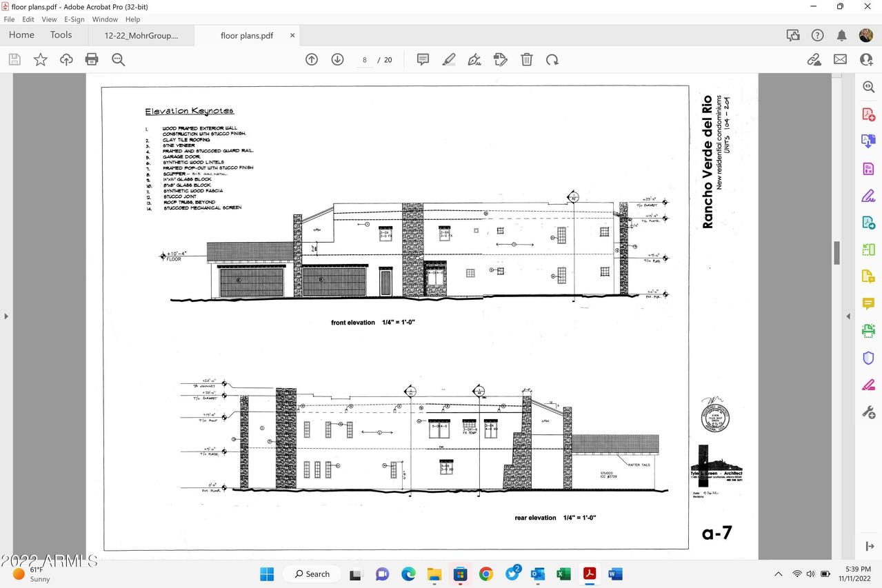Click the vertical scrollbar thumb
This screenshot has height=588, width=882.
[837, 253]
